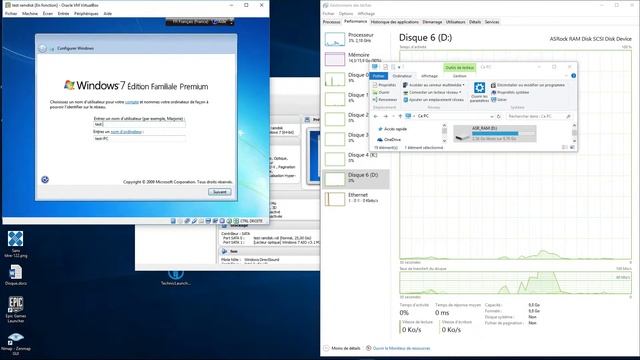Select Disque 6 (D:) in Task Manager
This screenshot has width=640, height=360.
356,178
